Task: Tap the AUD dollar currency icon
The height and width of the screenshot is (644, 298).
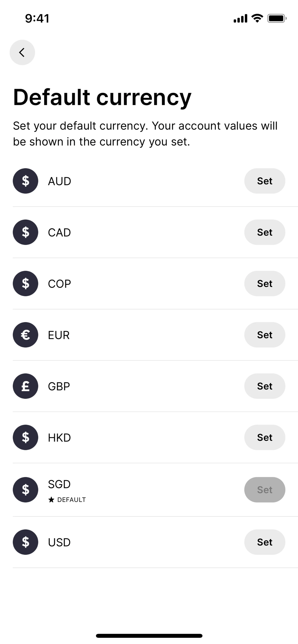Action: coord(26,181)
